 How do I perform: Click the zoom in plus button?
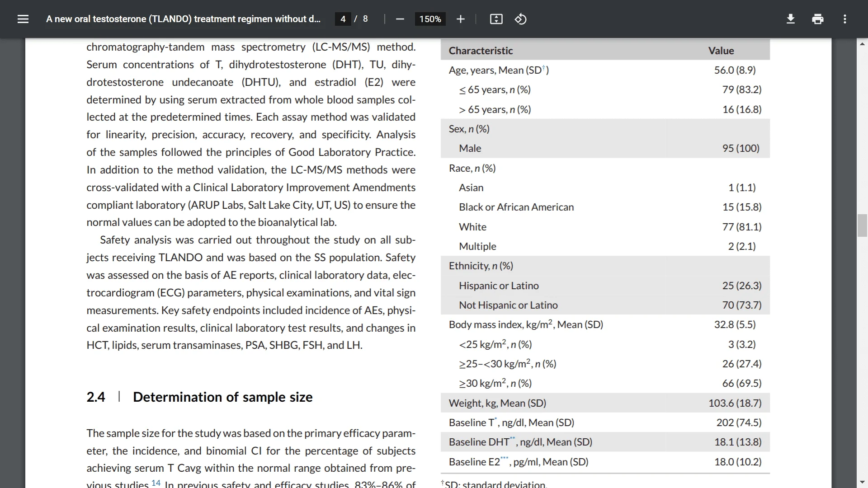point(461,19)
